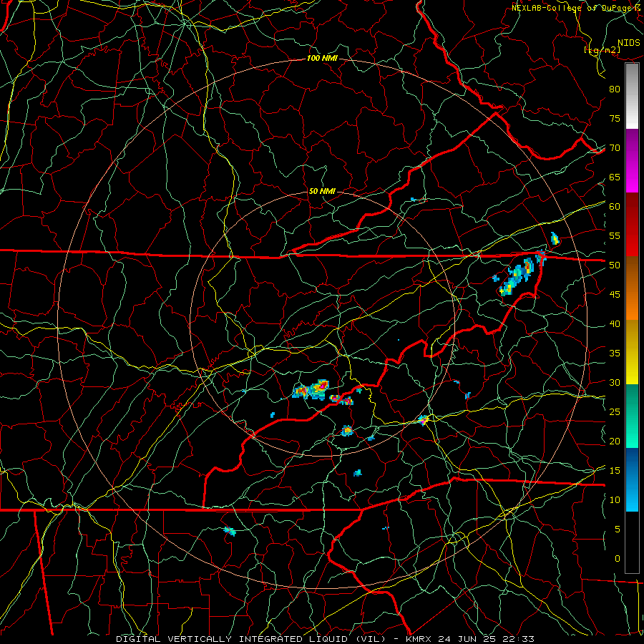Click the green segment of the color bar
The image size is (644, 644).
pyautogui.click(x=632, y=416)
